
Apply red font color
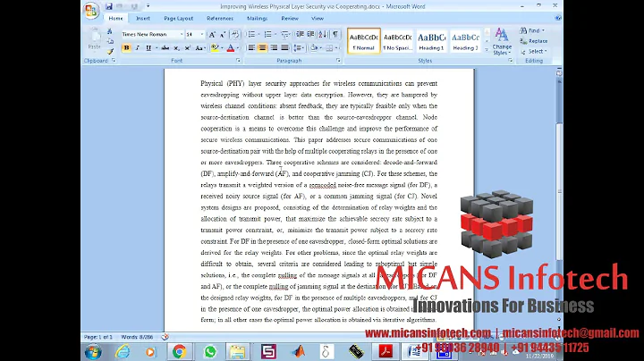[231, 48]
